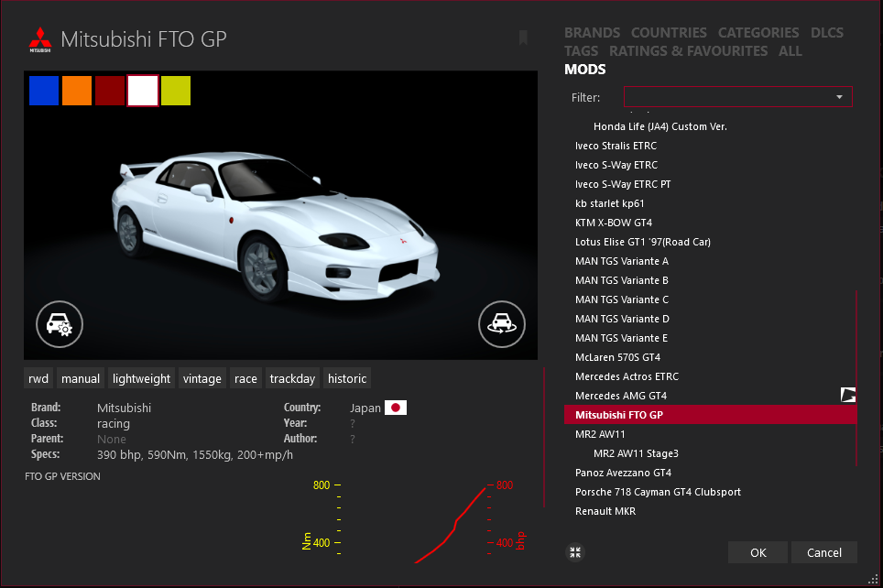Screen dimensions: 883x588
Task: Open car setup via car-with-gear icon
Action: 60,322
